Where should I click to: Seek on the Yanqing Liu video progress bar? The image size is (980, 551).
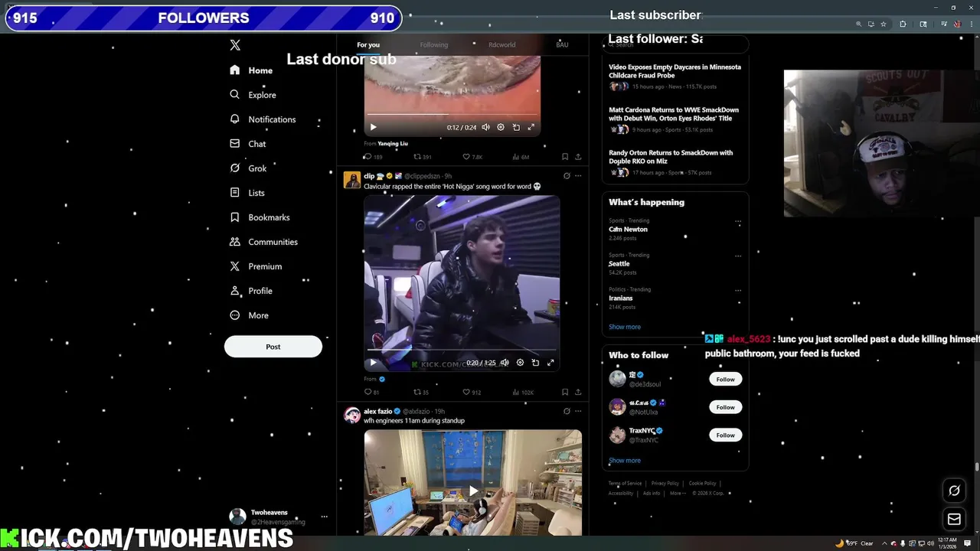(452, 114)
